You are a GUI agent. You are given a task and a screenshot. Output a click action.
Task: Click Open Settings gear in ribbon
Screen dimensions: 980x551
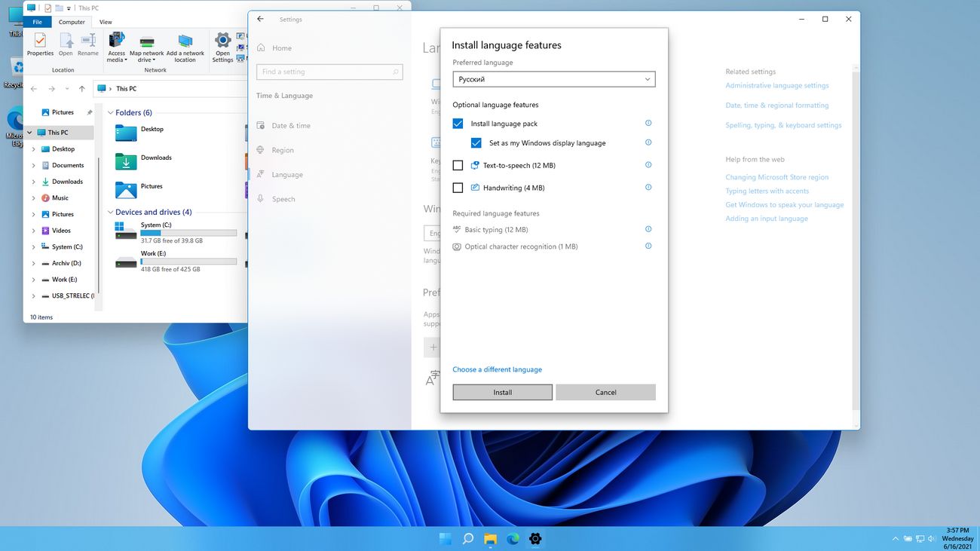click(x=222, y=47)
